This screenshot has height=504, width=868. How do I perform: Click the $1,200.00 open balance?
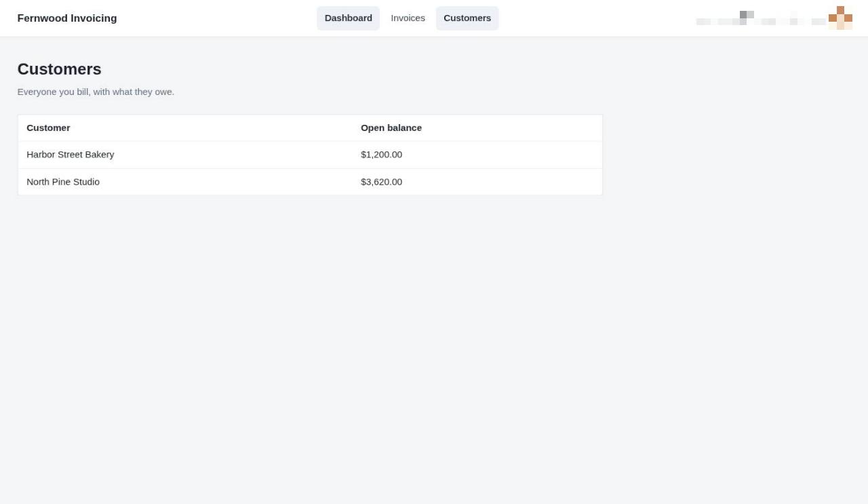click(381, 155)
